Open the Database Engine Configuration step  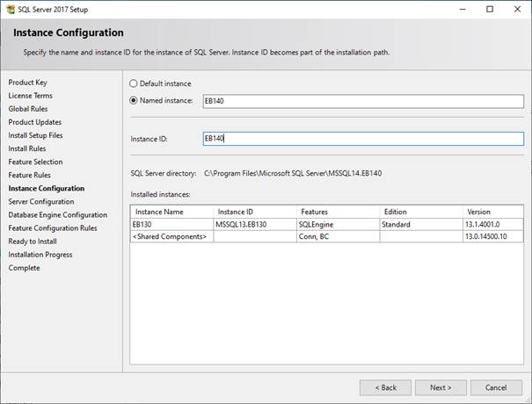[58, 214]
